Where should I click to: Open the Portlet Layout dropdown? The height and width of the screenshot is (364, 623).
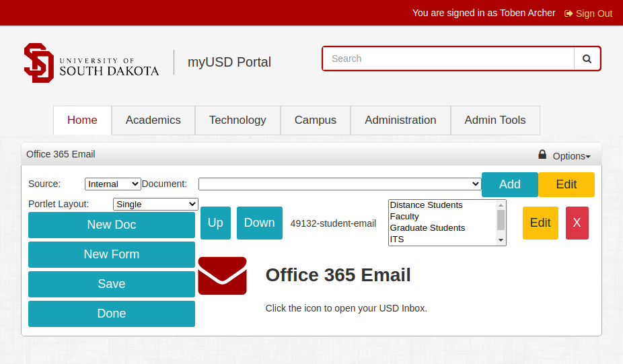click(155, 204)
